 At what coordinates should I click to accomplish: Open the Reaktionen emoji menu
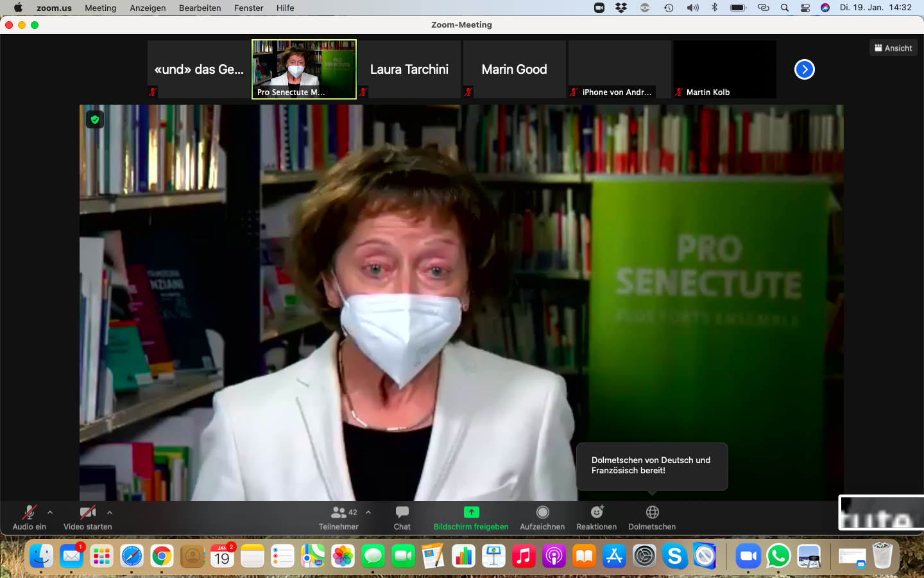point(596,517)
